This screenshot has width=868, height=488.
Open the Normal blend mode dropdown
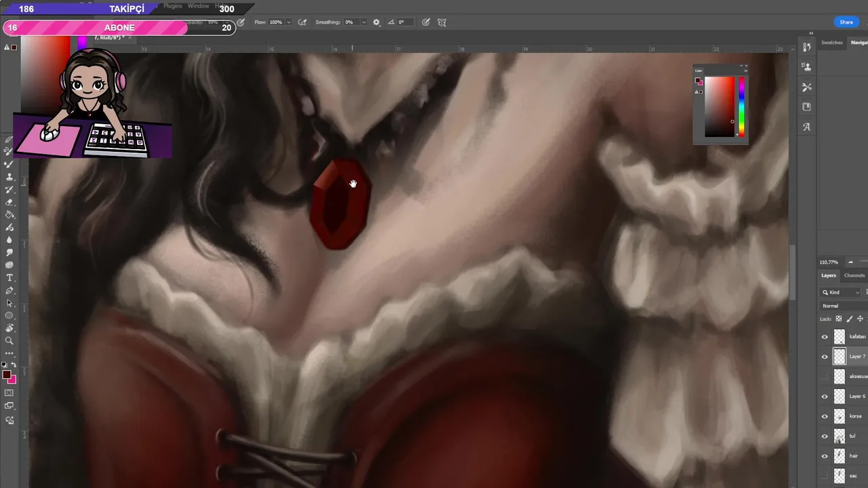(x=844, y=306)
